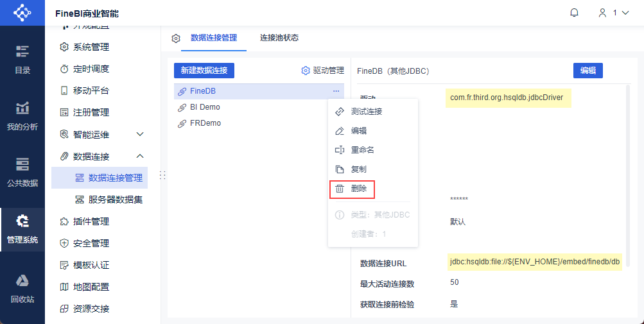Screen dimensions: 644x324
Task: Expand the 智能运维 menu
Action: [140, 134]
